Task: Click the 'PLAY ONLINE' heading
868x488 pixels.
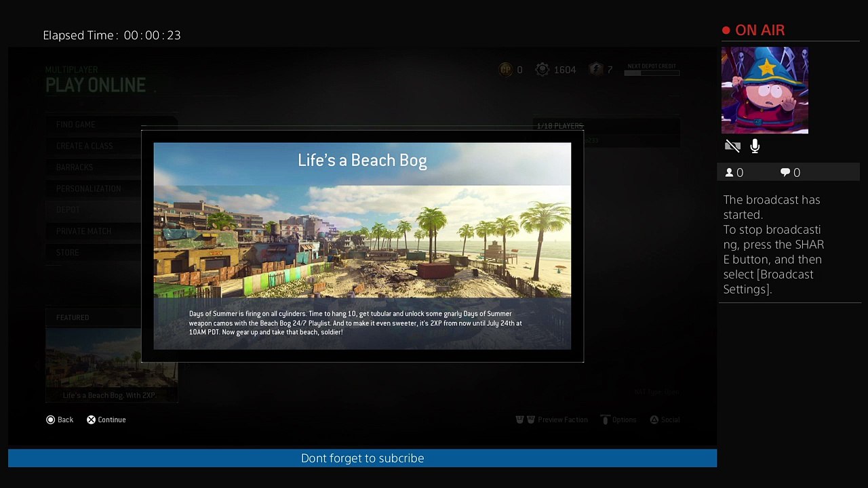Action: (96, 85)
